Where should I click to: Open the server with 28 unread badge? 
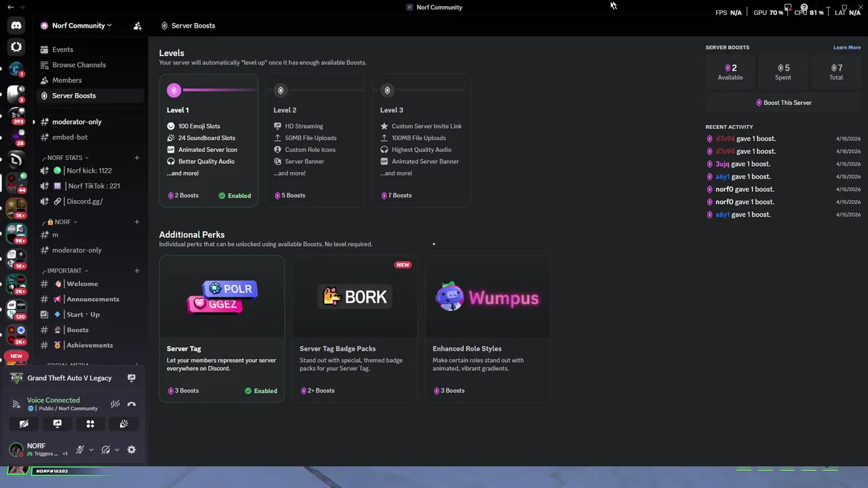pyautogui.click(x=16, y=138)
